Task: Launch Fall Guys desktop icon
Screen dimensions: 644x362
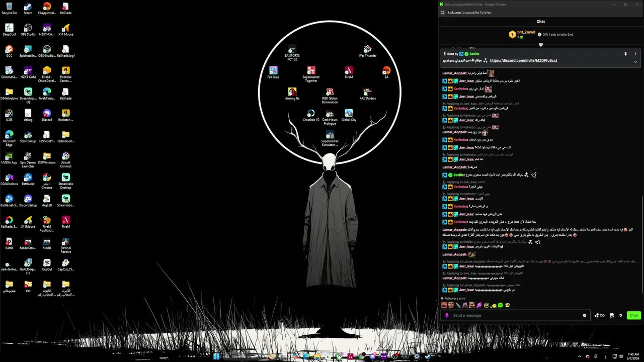Action: pyautogui.click(x=273, y=72)
